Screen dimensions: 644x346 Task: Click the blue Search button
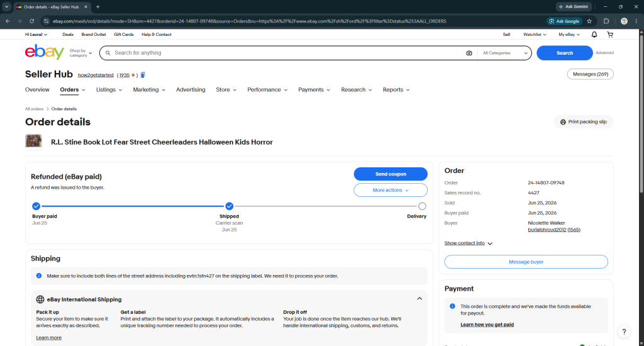coord(564,53)
